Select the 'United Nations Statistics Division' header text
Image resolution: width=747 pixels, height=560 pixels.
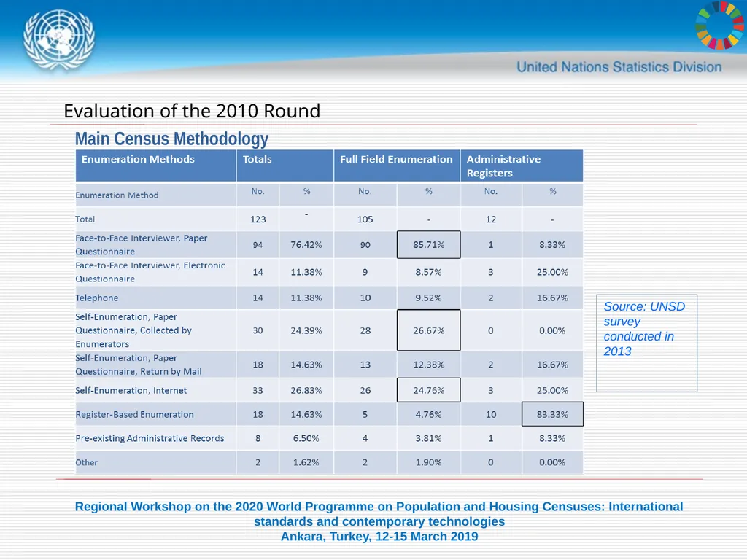pyautogui.click(x=619, y=67)
